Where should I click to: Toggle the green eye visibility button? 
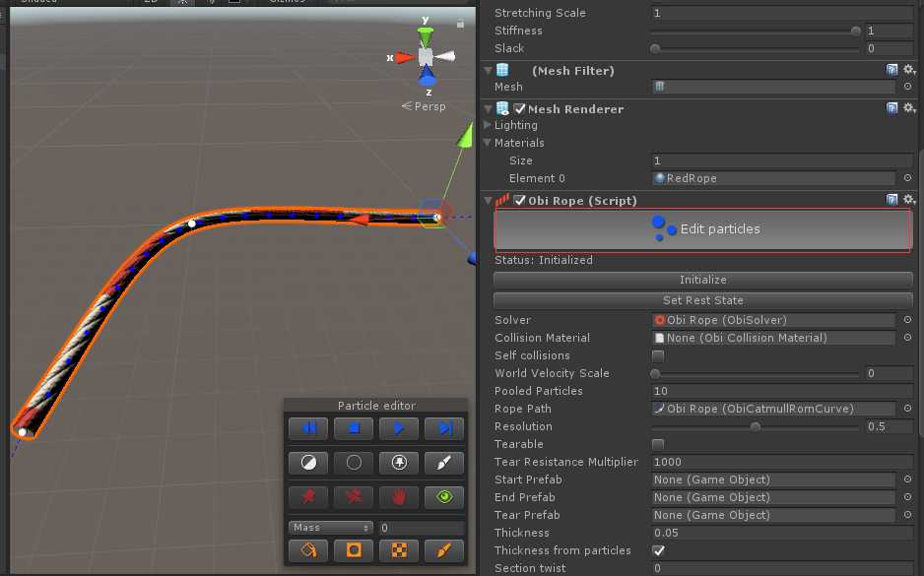coord(444,497)
